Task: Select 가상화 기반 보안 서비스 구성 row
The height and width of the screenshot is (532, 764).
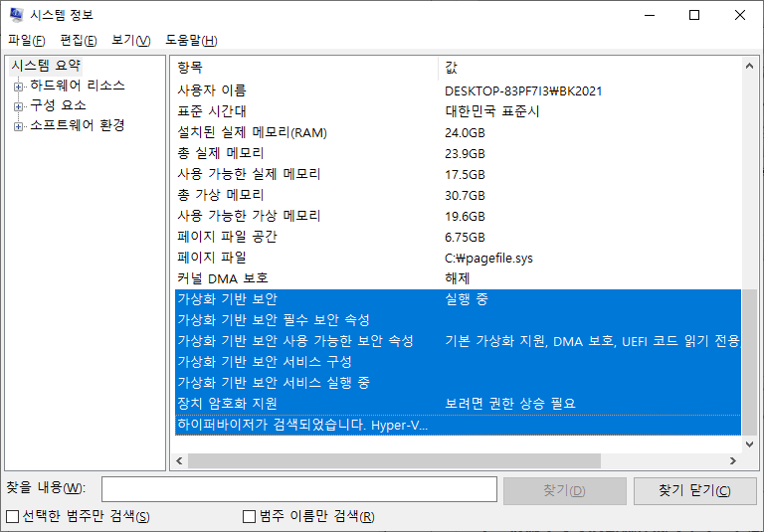Action: [458, 362]
